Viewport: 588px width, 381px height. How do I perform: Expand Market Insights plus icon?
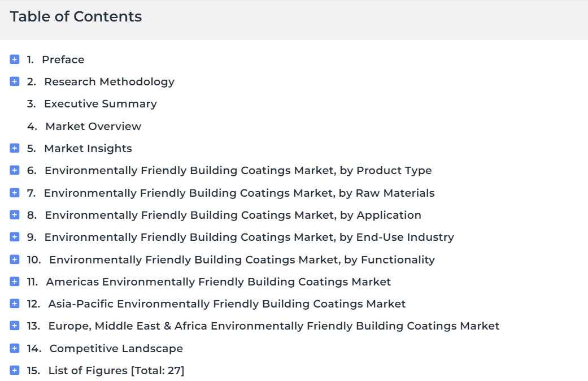[x=15, y=148]
